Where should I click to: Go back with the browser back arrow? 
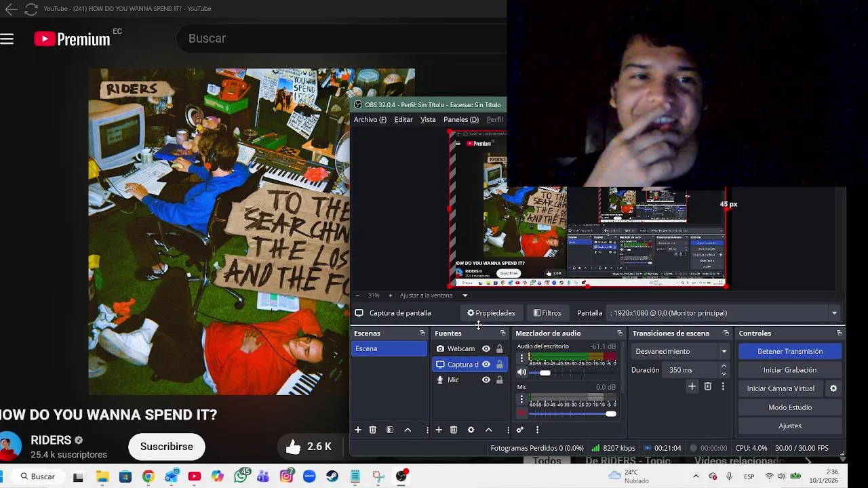click(12, 9)
